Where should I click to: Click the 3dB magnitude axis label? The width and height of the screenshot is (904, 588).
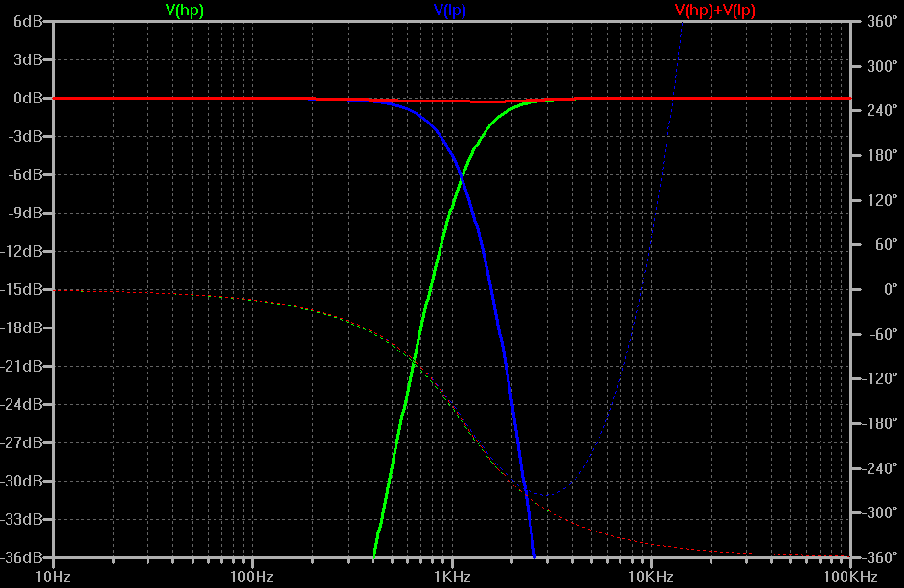(x=28, y=60)
